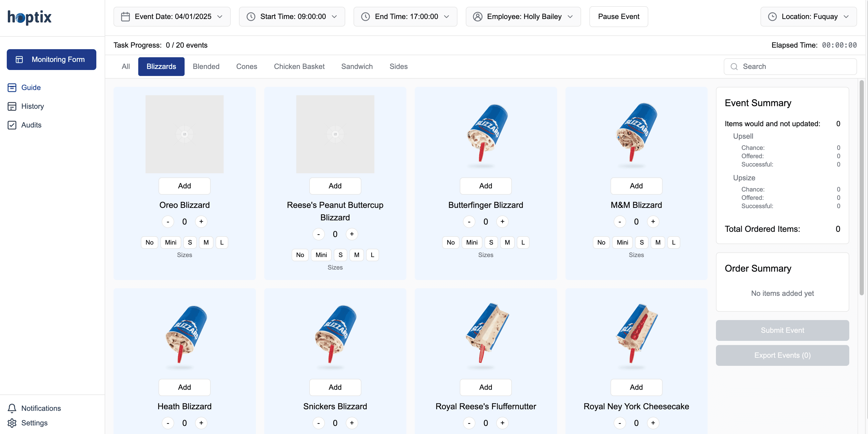Click the clock icon beside Start Time
The width and height of the screenshot is (868, 434).
(251, 16)
